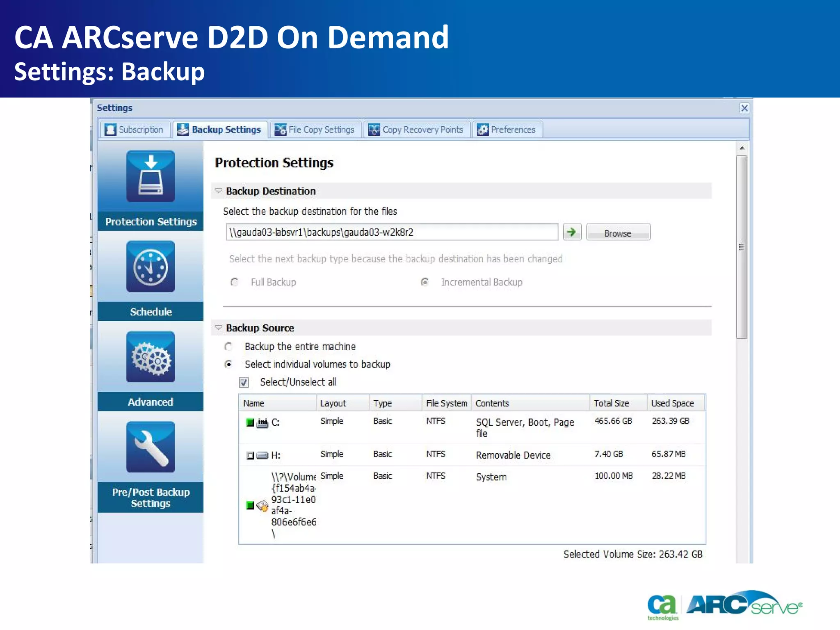Image resolution: width=840 pixels, height=630 pixels.
Task: Click the '263.39 GB' used space cell
Action: click(x=671, y=421)
